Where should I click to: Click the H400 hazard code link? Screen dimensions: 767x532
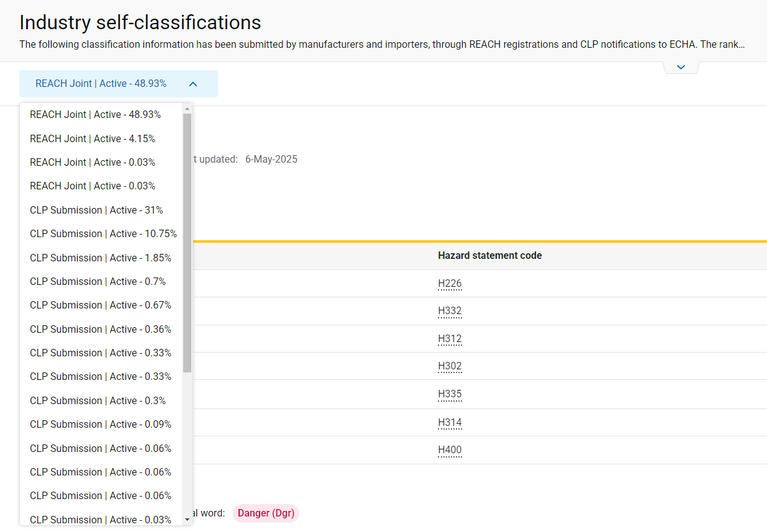(x=450, y=450)
